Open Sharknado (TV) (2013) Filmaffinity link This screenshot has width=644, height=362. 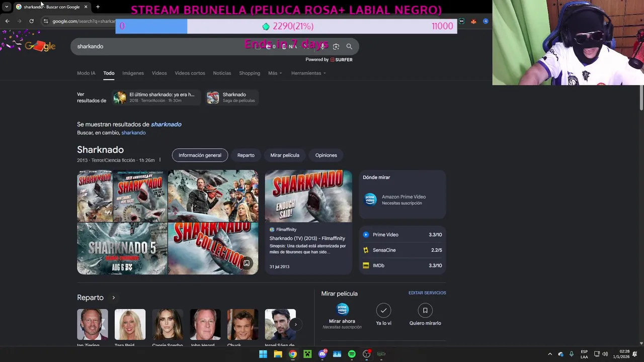pyautogui.click(x=307, y=238)
